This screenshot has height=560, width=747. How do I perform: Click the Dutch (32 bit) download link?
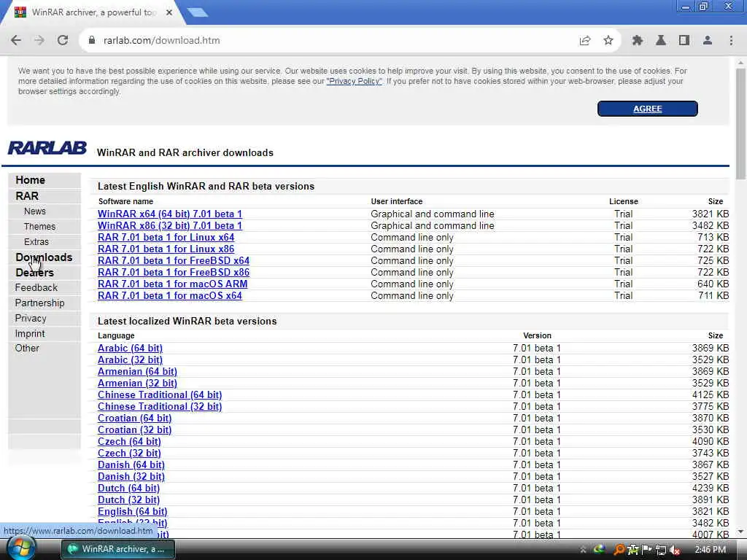click(x=128, y=500)
